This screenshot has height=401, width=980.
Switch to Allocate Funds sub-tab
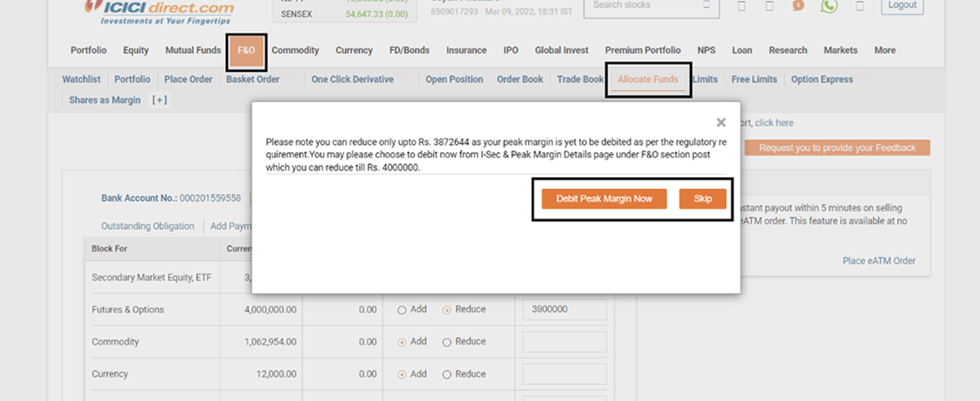pyautogui.click(x=648, y=79)
